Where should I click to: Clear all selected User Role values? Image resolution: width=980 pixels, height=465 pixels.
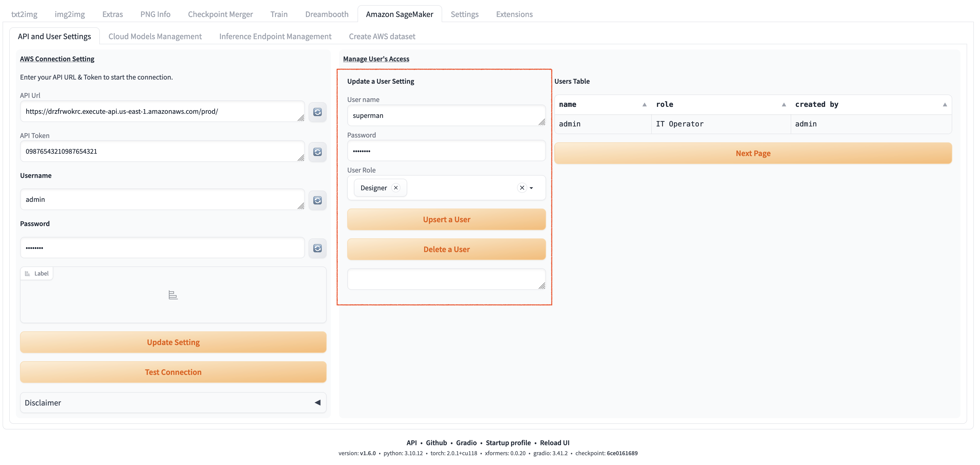tap(522, 188)
